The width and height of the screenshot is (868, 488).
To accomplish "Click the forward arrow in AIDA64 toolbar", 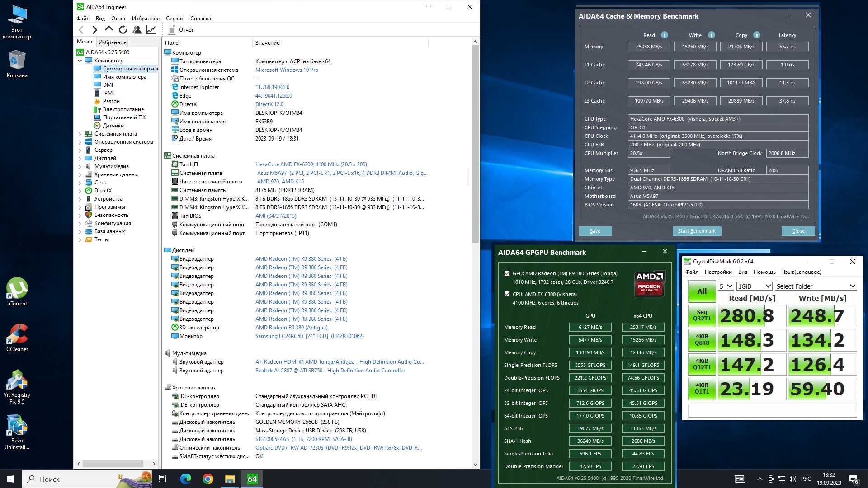I will click(94, 30).
